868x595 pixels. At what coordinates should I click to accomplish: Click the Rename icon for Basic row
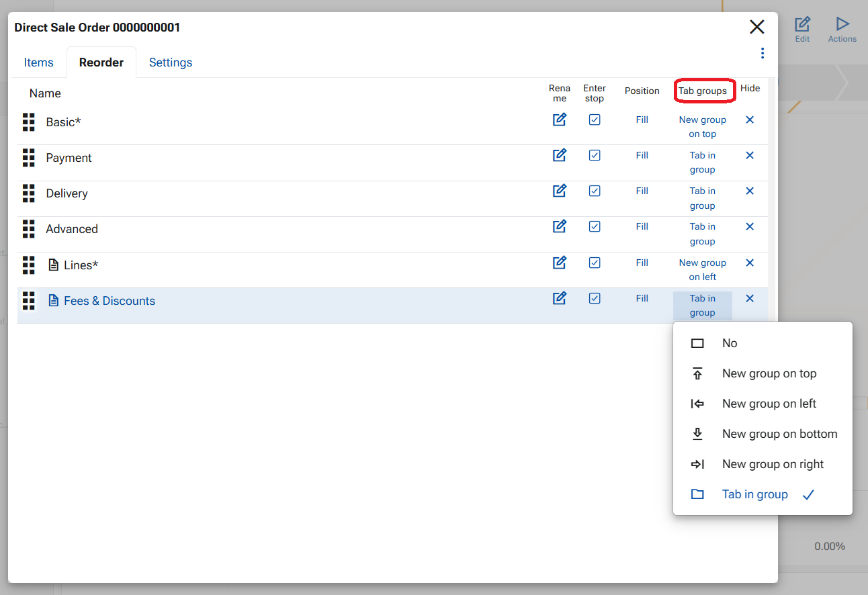pyautogui.click(x=559, y=120)
